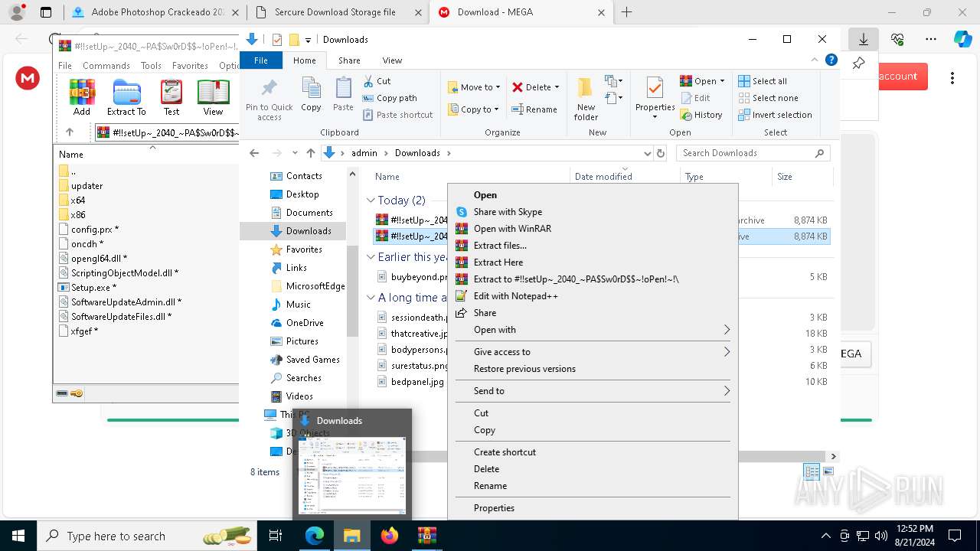Click the ribbon Cut scissors button
This screenshot has height=551, width=980.
tap(377, 81)
